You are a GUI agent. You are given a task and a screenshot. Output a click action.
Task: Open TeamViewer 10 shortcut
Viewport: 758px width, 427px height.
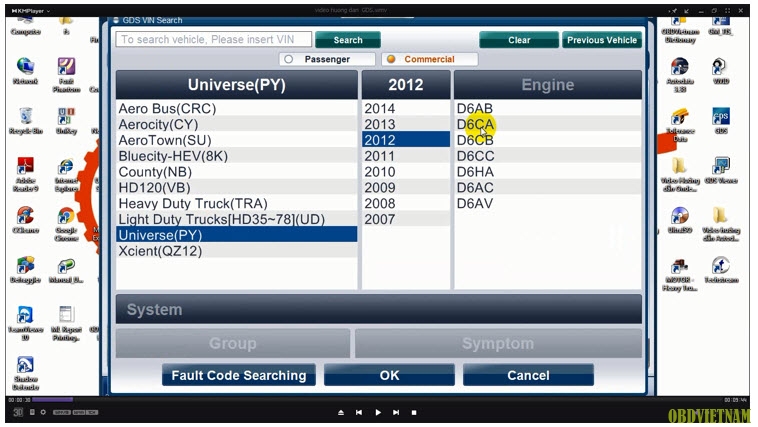point(25,323)
